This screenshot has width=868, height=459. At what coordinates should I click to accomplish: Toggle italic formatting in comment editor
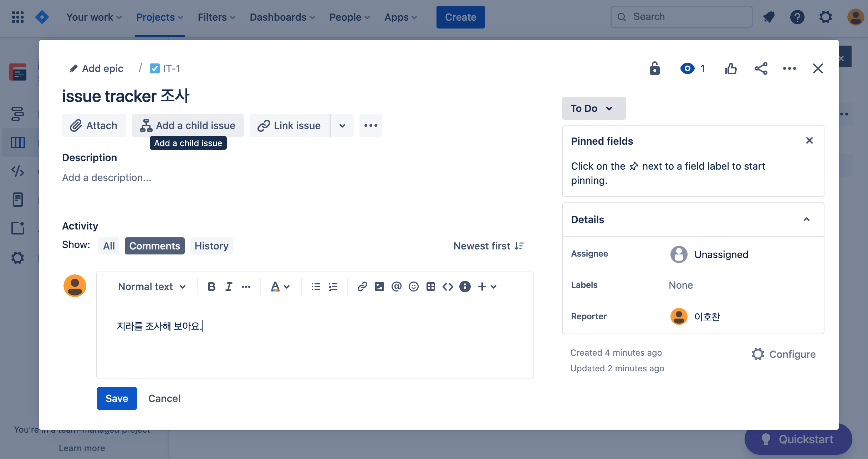(229, 287)
